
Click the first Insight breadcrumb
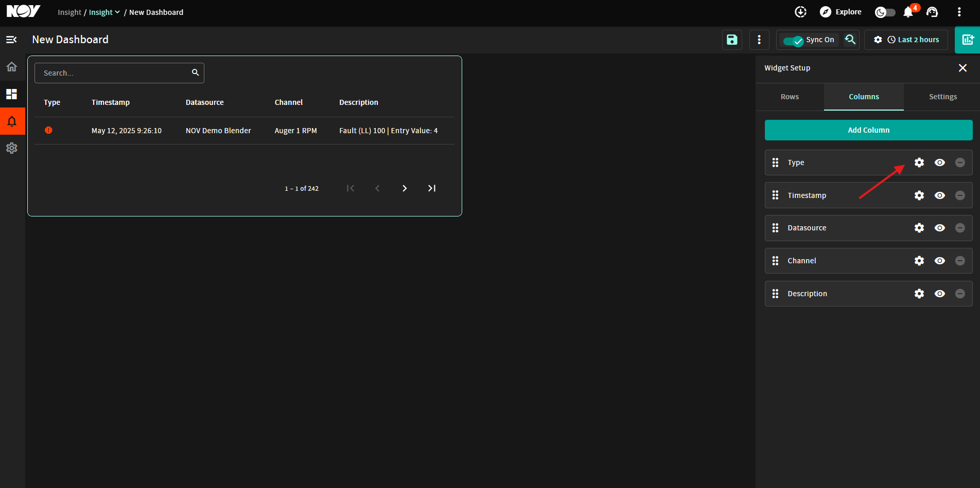click(x=69, y=12)
